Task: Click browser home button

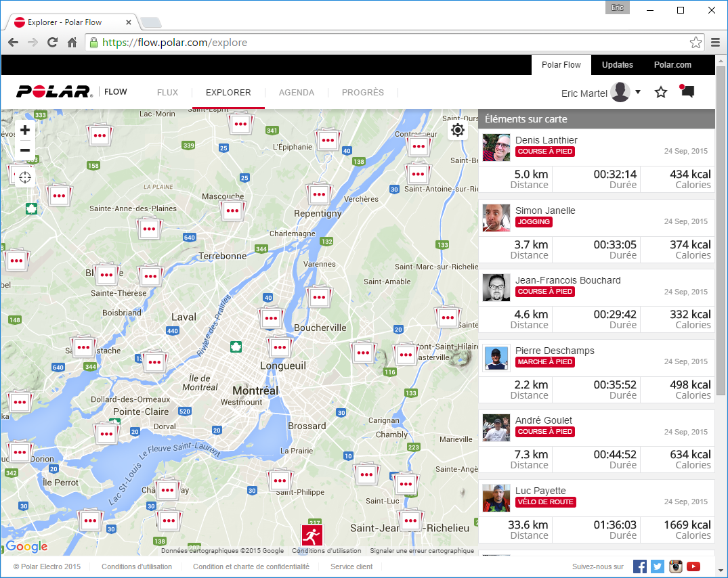Action: coord(72,43)
